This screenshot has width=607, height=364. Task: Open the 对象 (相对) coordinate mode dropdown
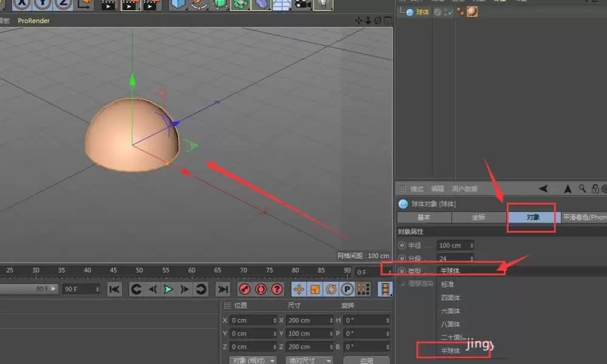[x=251, y=359]
